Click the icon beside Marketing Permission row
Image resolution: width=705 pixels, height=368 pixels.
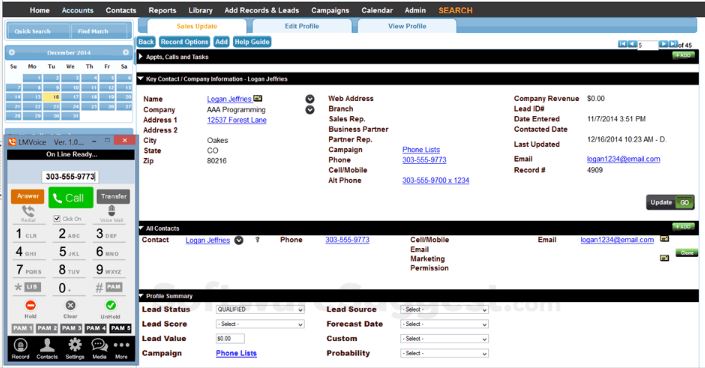[x=664, y=258]
